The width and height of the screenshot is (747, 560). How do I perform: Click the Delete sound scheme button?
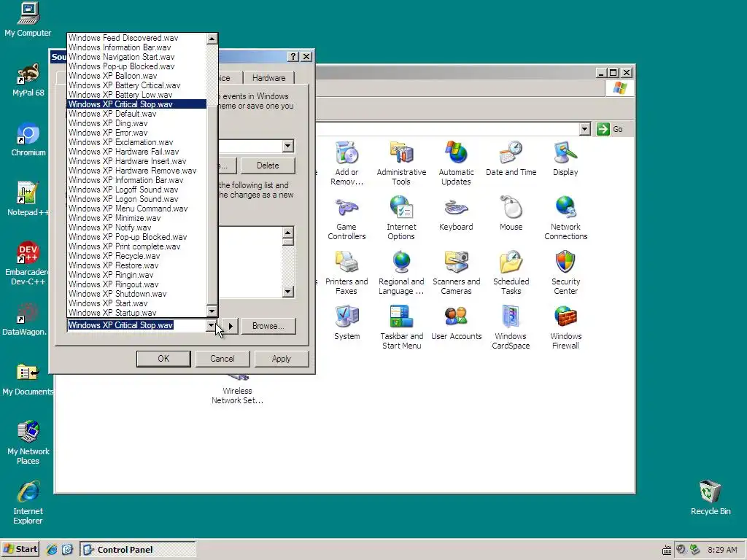268,166
